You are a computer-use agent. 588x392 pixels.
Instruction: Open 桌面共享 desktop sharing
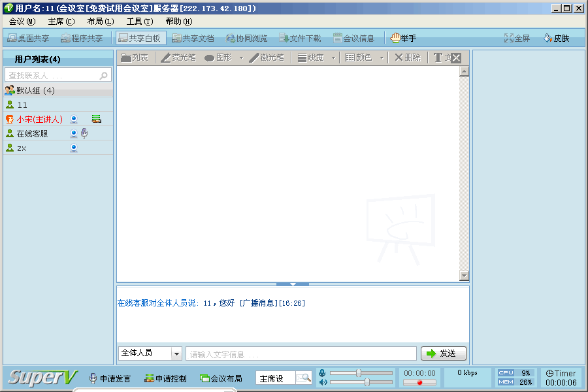click(x=28, y=39)
